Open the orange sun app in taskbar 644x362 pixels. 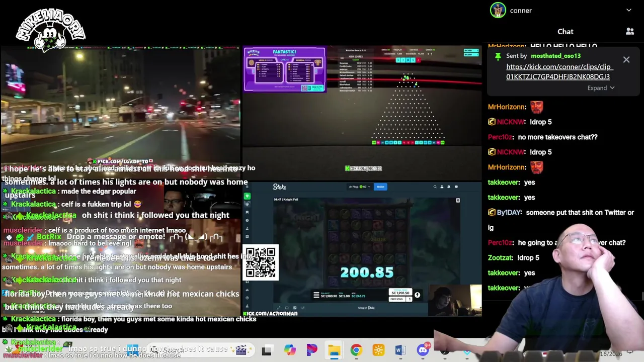coord(378,350)
